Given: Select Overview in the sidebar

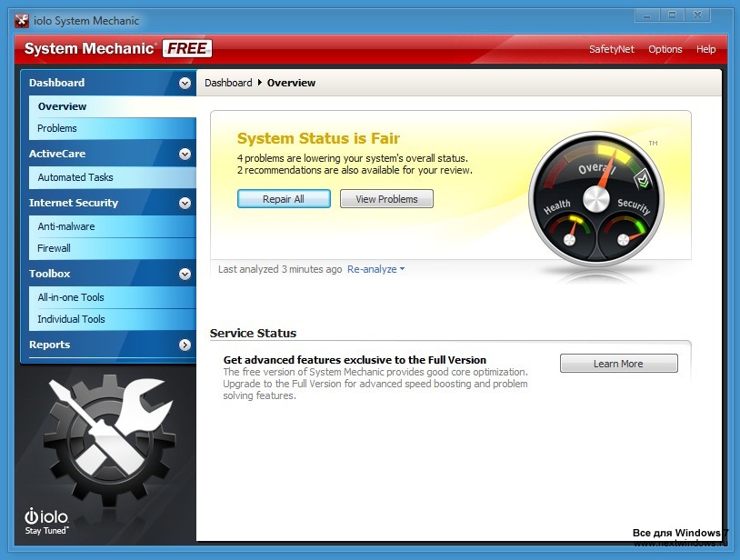Looking at the screenshot, I should point(113,106).
